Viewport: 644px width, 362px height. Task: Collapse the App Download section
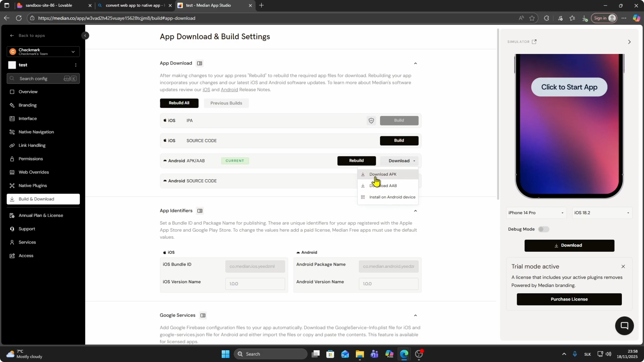pos(415,63)
